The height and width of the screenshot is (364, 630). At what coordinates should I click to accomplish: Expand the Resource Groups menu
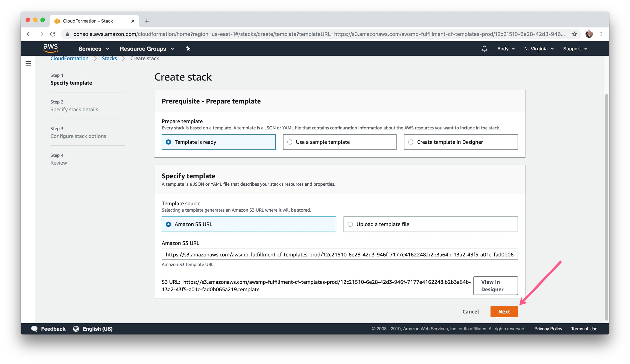pyautogui.click(x=147, y=49)
